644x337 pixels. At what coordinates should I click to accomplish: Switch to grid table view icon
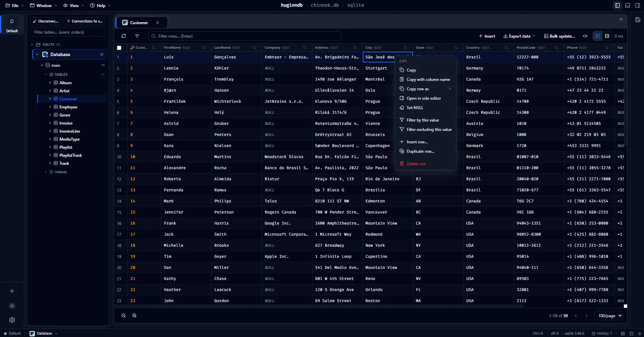pyautogui.click(x=598, y=36)
